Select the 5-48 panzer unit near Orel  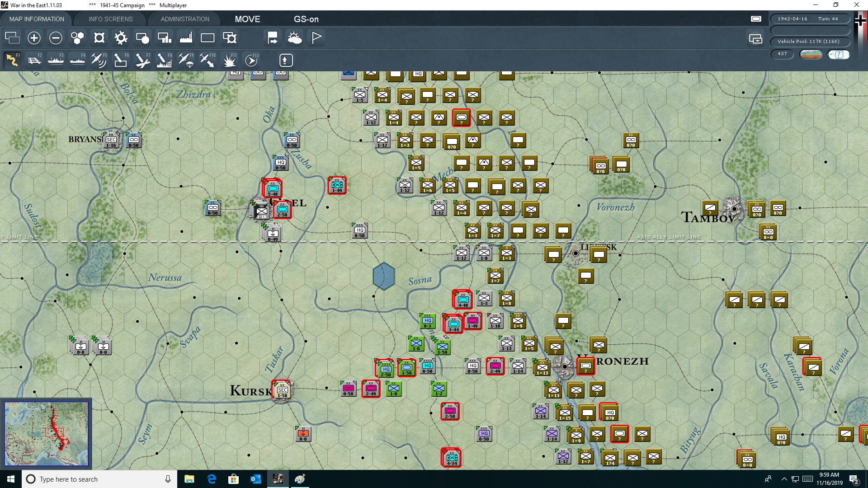[x=273, y=188]
